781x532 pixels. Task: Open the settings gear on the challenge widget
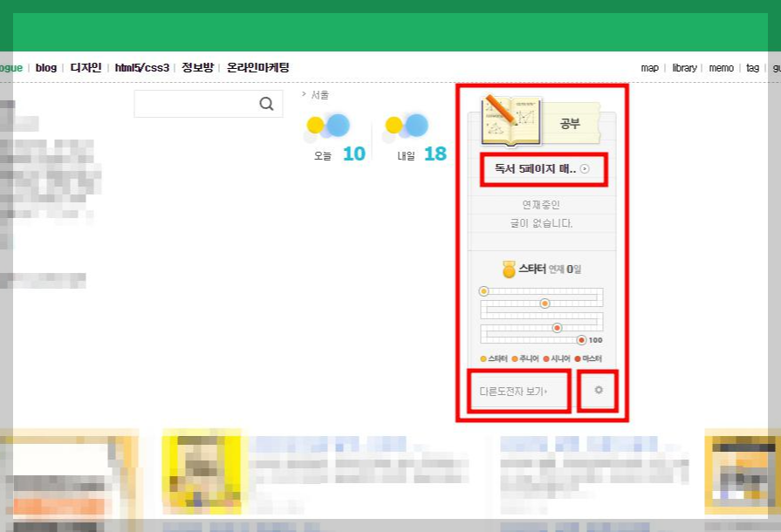pos(598,391)
